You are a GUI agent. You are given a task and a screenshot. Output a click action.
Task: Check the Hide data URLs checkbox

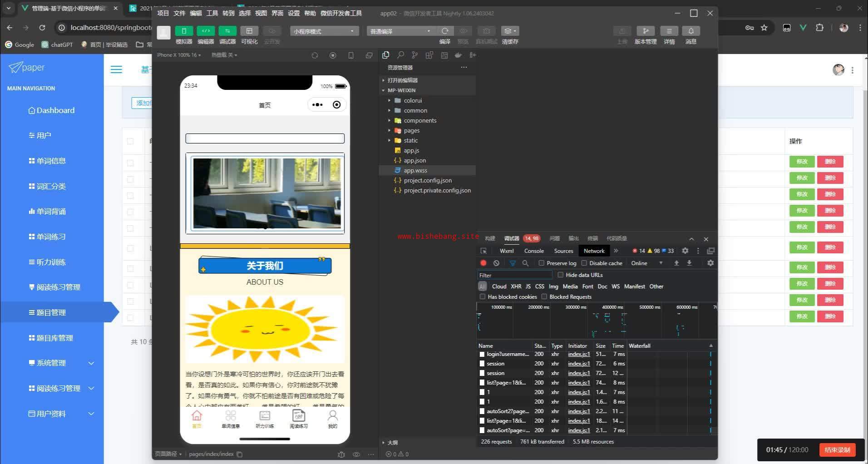[560, 275]
